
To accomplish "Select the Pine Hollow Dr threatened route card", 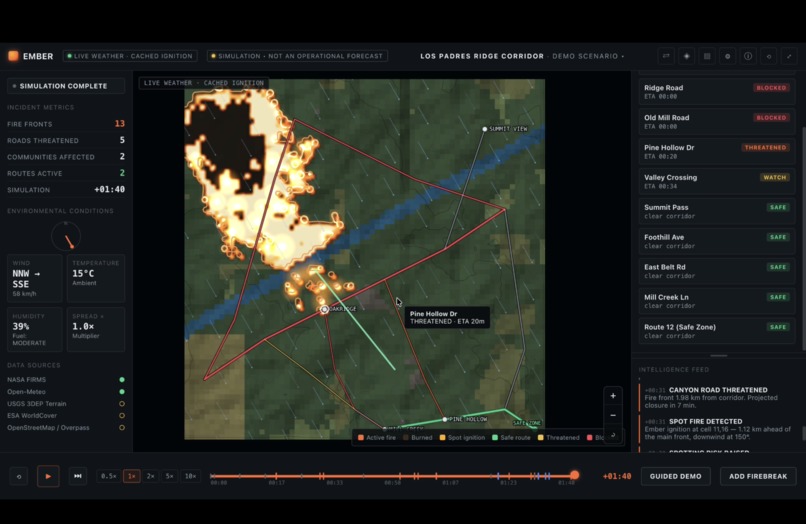I will click(717, 151).
